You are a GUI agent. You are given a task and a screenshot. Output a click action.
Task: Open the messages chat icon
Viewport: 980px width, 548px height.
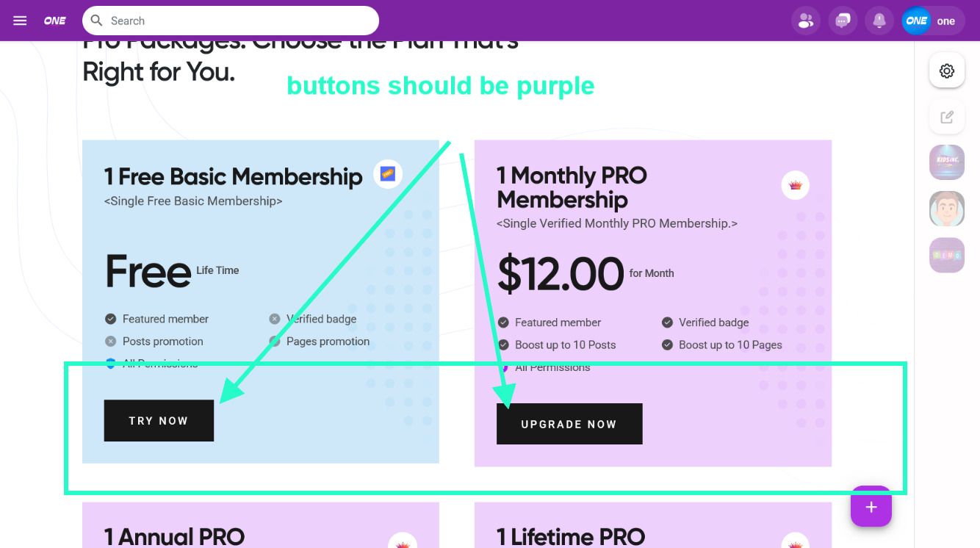point(843,21)
